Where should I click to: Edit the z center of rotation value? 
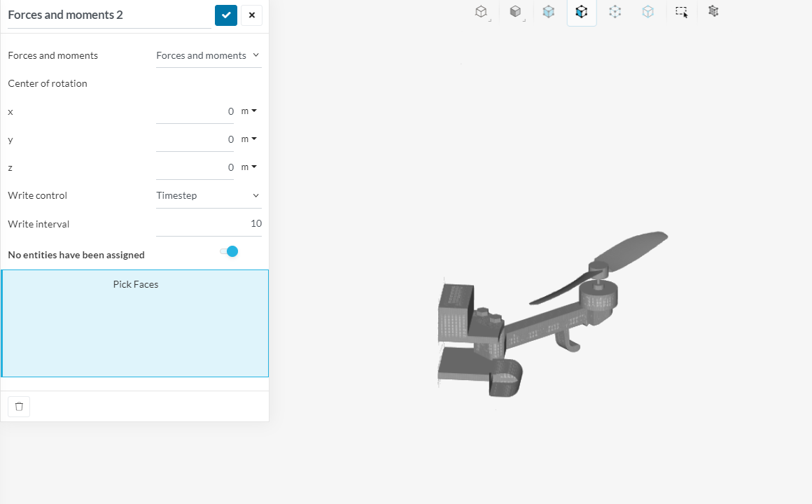195,167
